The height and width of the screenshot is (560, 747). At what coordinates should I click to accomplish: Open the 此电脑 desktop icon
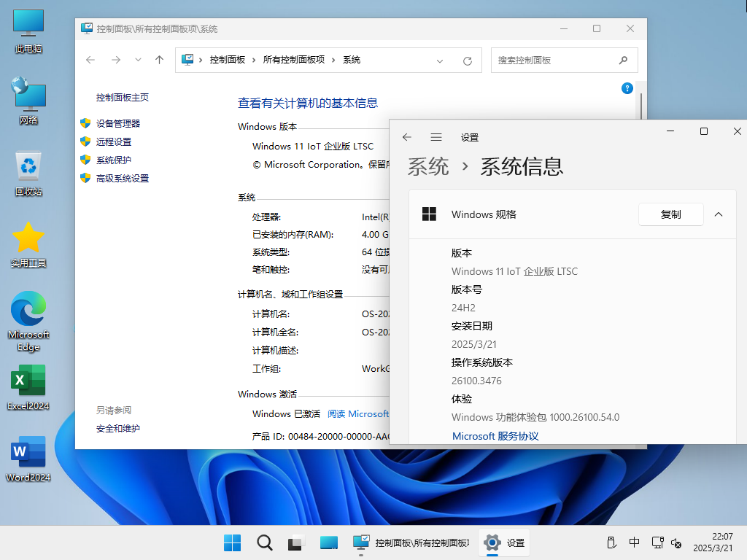(x=28, y=31)
